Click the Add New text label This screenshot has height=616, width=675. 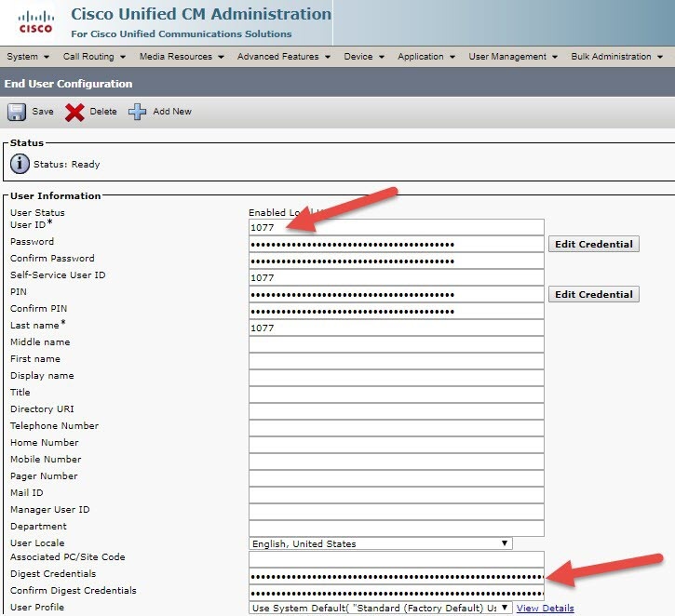[172, 112]
